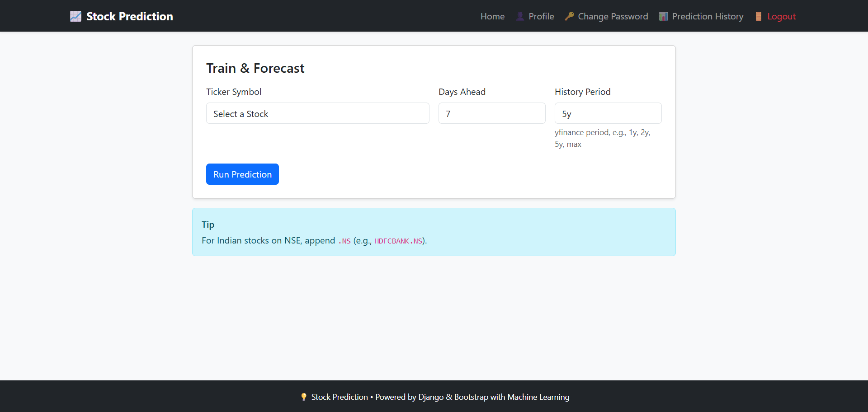Click the bar chart icon before Prediction History
868x412 pixels.
[x=663, y=16]
